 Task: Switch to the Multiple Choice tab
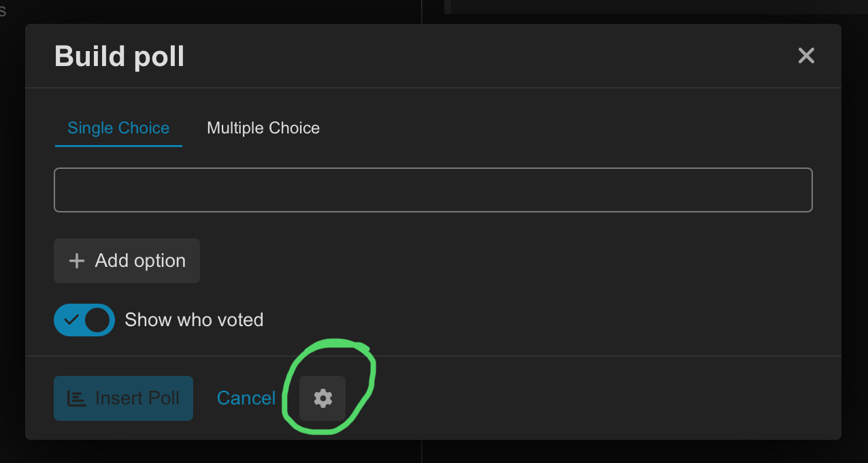pos(263,128)
